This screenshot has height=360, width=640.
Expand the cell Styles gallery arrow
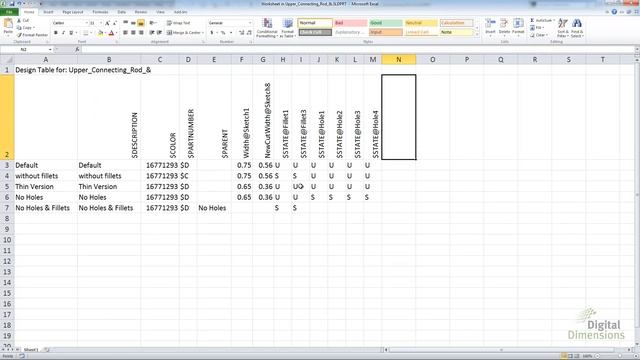point(477,35)
